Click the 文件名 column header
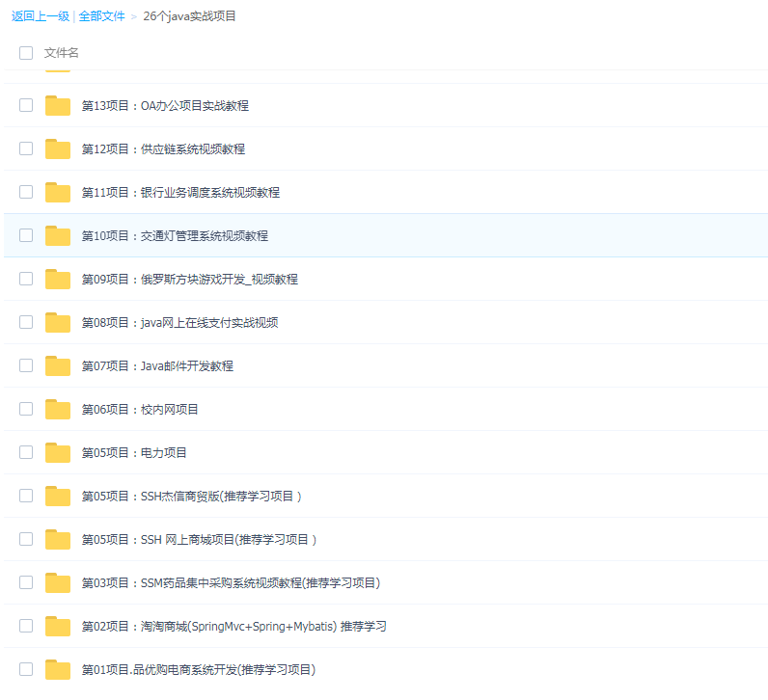The width and height of the screenshot is (768, 700). pos(61,53)
